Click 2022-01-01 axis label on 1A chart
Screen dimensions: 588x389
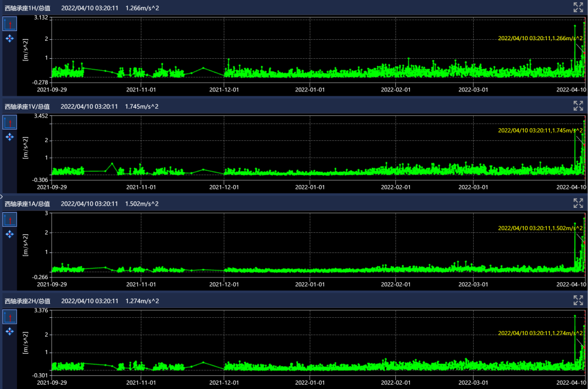coord(309,284)
